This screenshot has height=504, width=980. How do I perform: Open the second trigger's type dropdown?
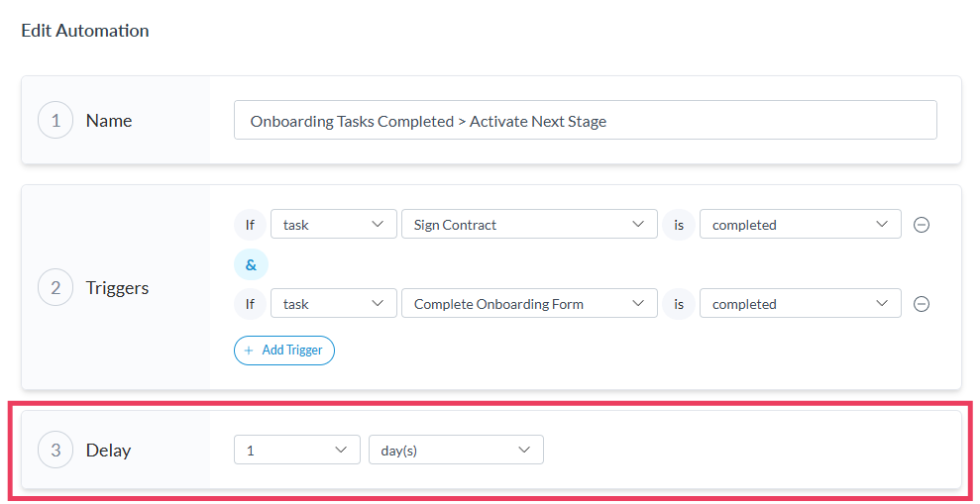(333, 304)
